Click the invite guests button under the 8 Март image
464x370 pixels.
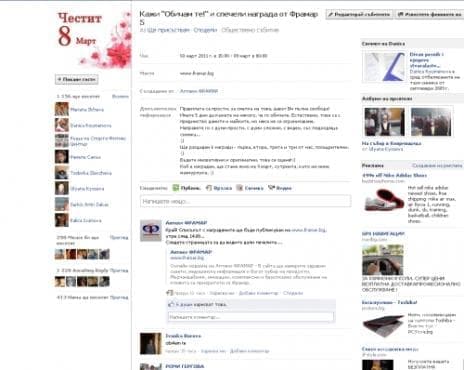77,79
